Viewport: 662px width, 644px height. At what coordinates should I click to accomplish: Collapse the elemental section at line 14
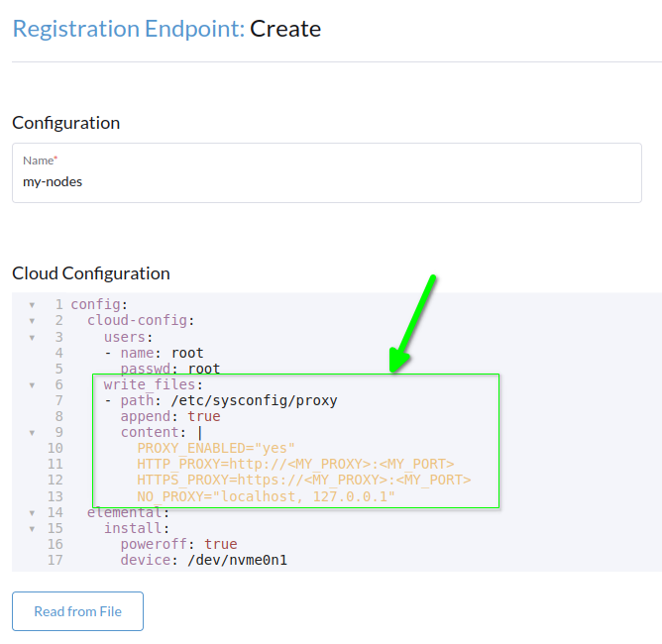coord(32,512)
